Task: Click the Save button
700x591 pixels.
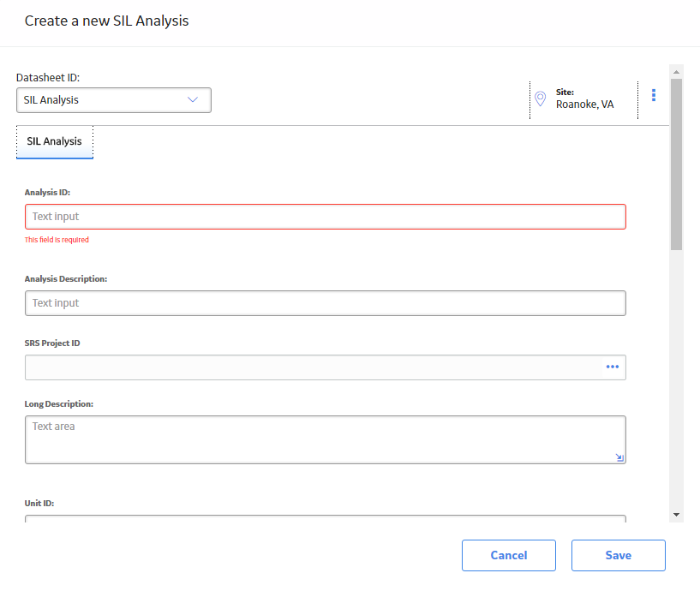Action: point(619,555)
